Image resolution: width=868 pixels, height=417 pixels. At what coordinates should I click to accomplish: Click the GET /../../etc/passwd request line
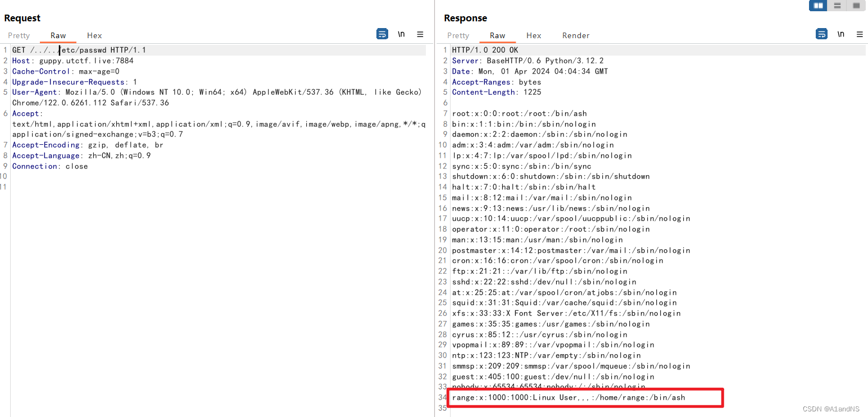(x=79, y=51)
